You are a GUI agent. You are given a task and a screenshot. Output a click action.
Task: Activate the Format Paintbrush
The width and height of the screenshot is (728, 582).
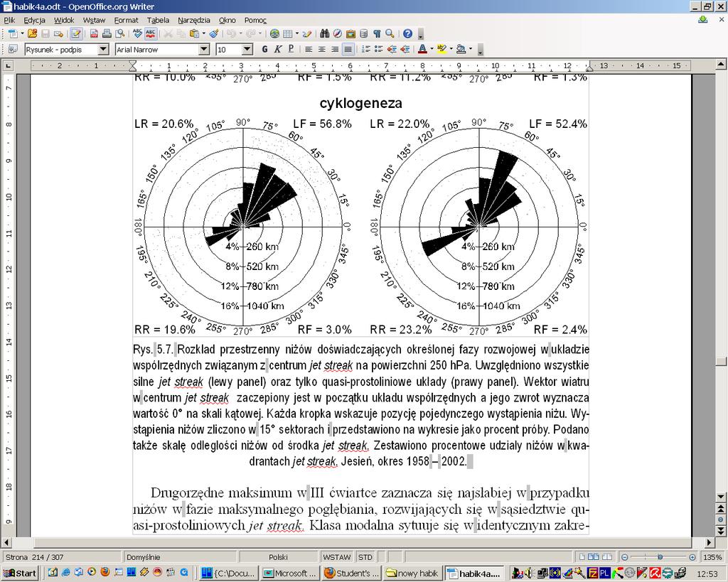click(x=213, y=33)
